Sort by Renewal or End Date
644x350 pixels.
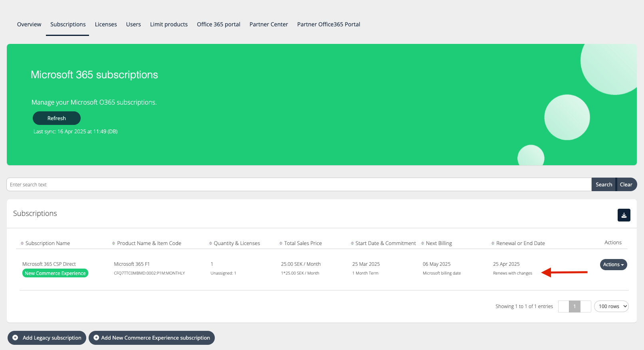(x=520, y=243)
